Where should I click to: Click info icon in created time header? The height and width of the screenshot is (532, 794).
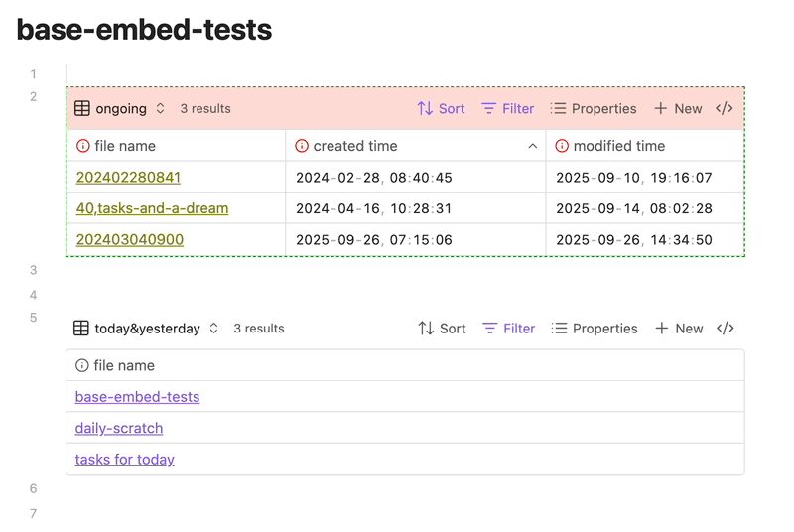pyautogui.click(x=302, y=146)
